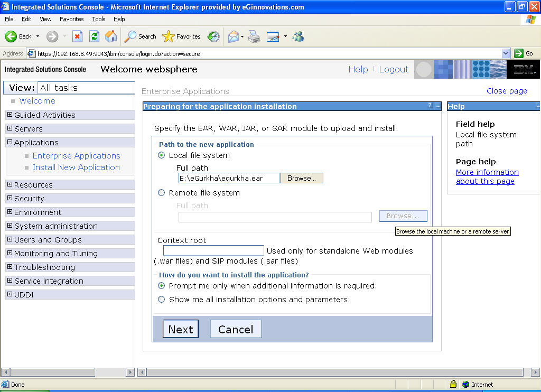Open the Favorites menu

point(71,19)
